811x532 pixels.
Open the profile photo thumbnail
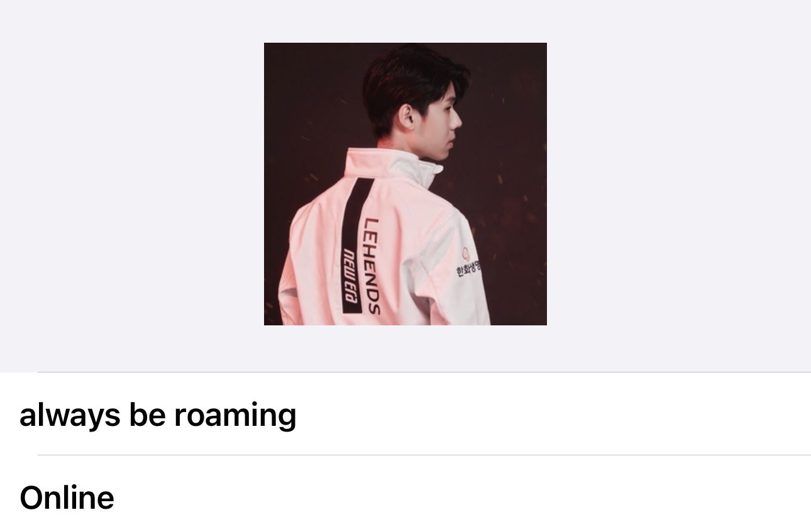(405, 184)
